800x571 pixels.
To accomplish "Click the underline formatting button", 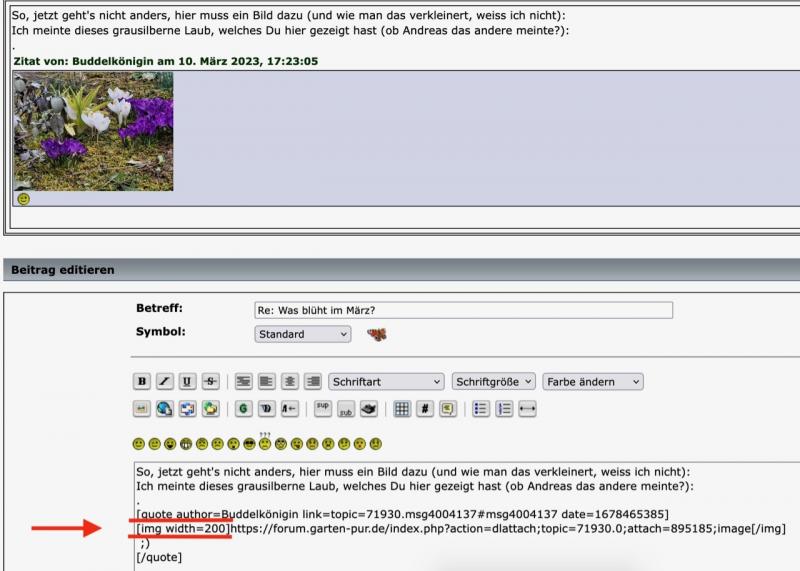I will pos(188,381).
